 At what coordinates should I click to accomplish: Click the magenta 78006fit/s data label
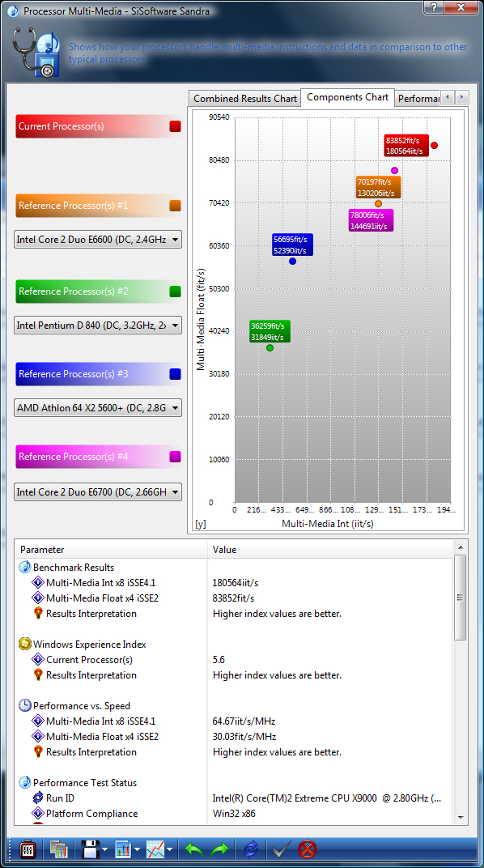coord(371,220)
